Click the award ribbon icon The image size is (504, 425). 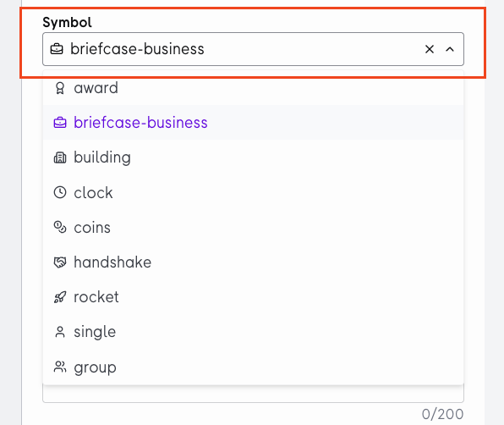pos(60,88)
